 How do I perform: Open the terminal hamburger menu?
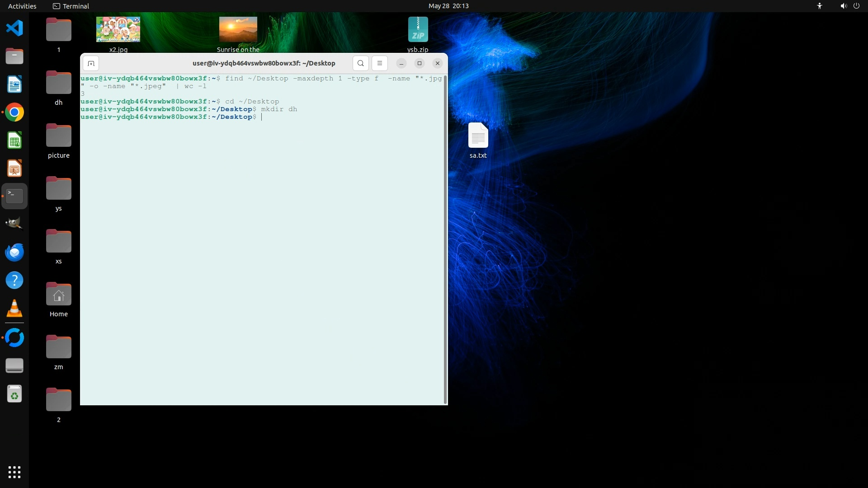(x=380, y=63)
